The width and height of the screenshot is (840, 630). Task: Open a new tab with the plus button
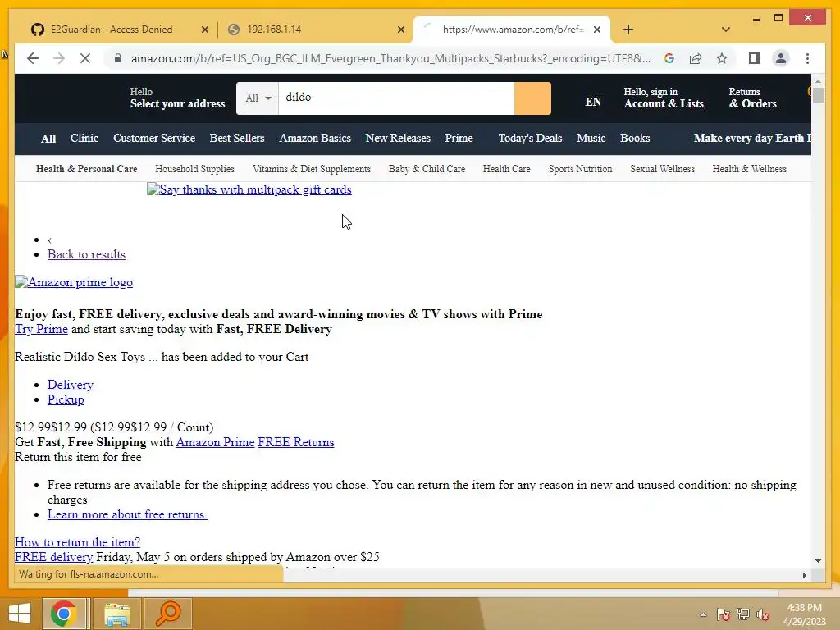point(628,30)
